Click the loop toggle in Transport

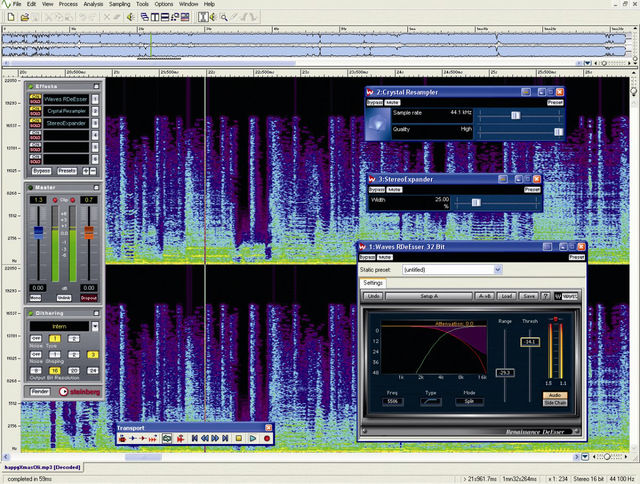click(167, 439)
